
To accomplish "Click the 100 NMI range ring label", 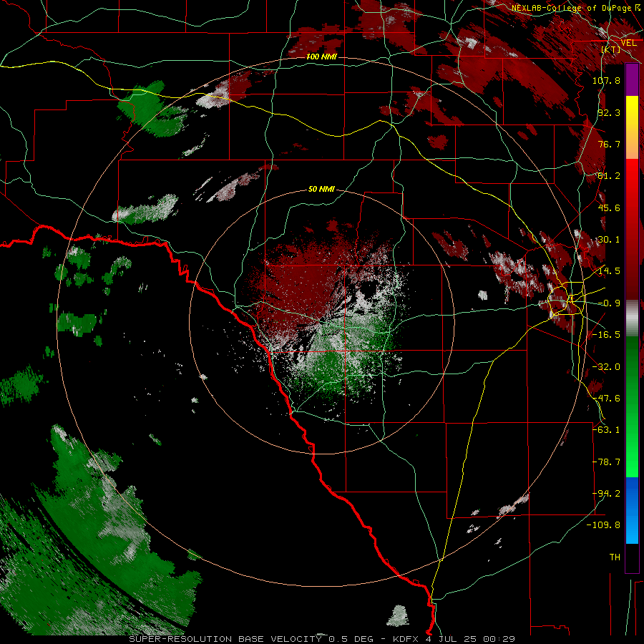I will (321, 57).
